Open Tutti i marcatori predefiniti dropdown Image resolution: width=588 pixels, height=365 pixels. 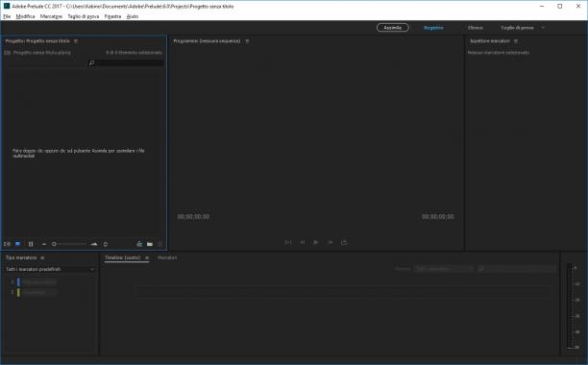tap(50, 269)
